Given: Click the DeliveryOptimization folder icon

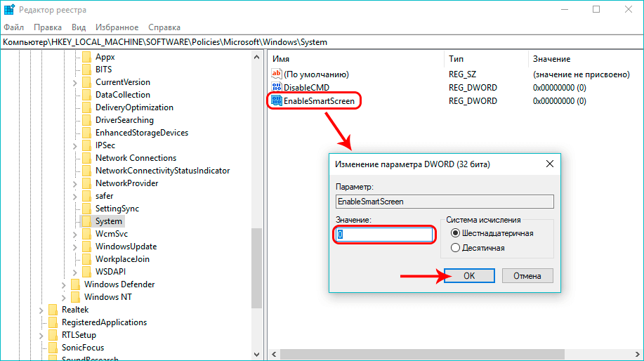Looking at the screenshot, I should (86, 107).
